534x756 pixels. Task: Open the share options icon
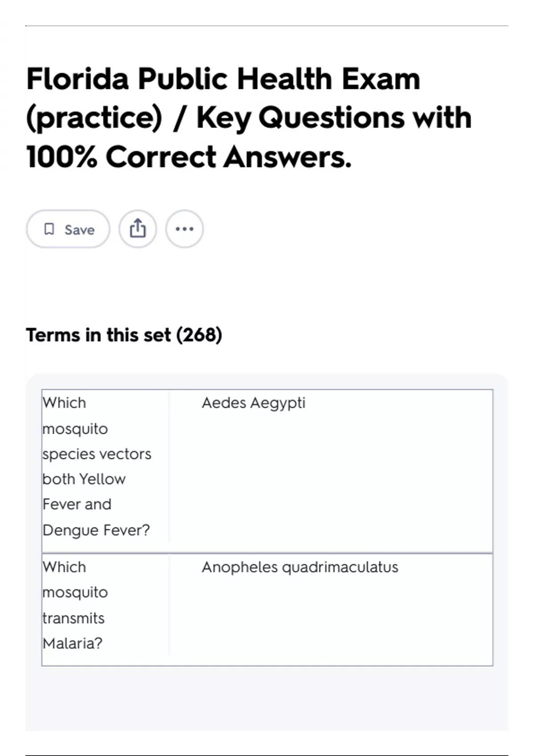point(138,229)
